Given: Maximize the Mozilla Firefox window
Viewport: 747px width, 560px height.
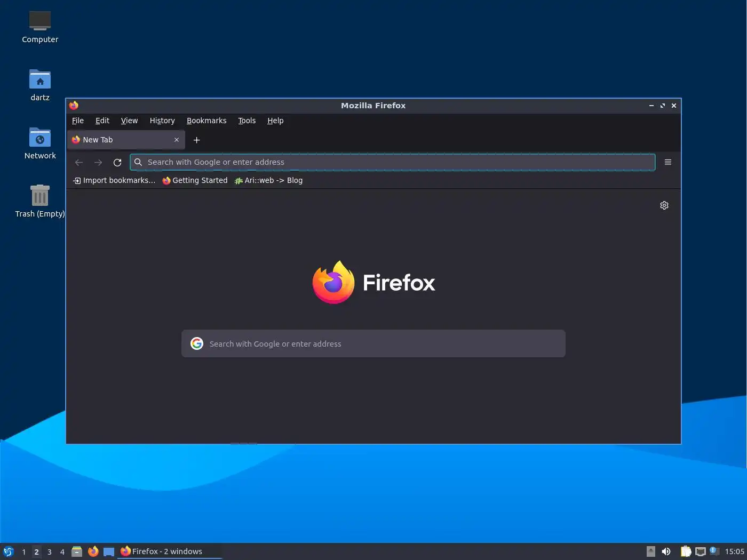Looking at the screenshot, I should [x=663, y=106].
